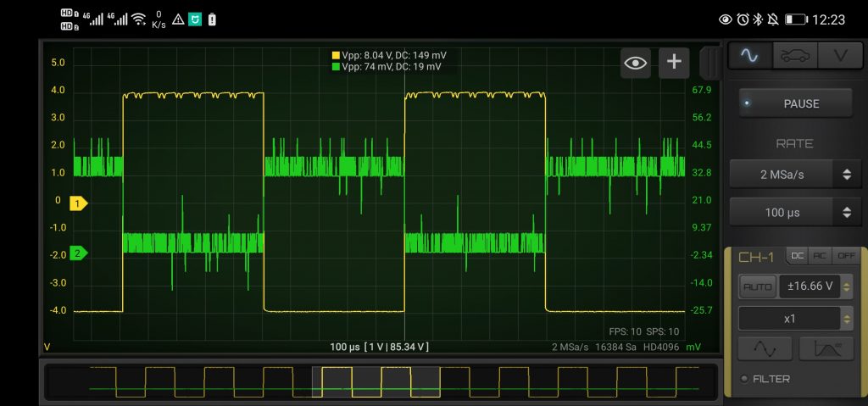Expand the x1 probe attenuation dropdown
The height and width of the screenshot is (406, 868).
[795, 319]
